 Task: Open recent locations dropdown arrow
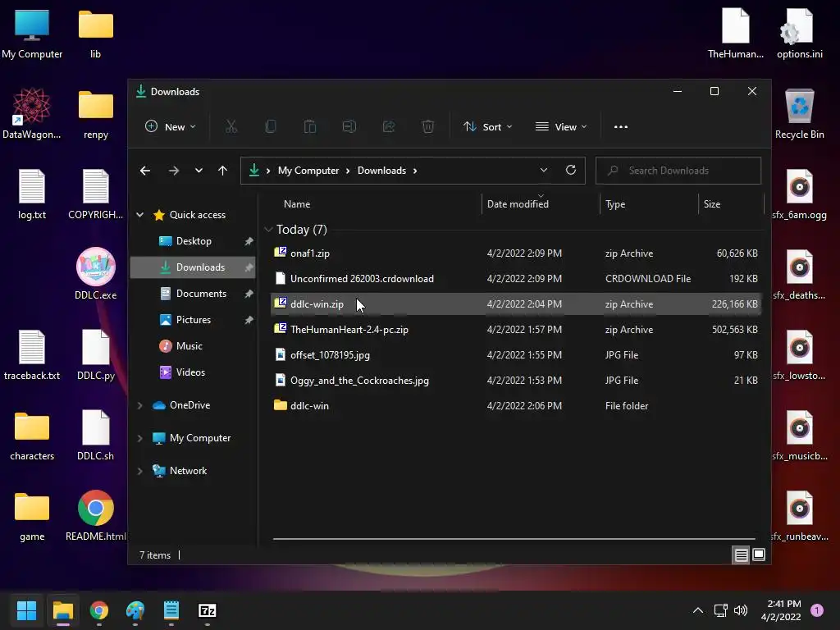pyautogui.click(x=199, y=171)
